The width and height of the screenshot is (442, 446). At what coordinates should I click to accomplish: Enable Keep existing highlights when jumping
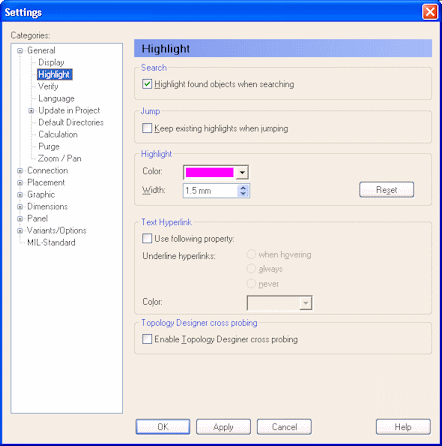(x=147, y=128)
